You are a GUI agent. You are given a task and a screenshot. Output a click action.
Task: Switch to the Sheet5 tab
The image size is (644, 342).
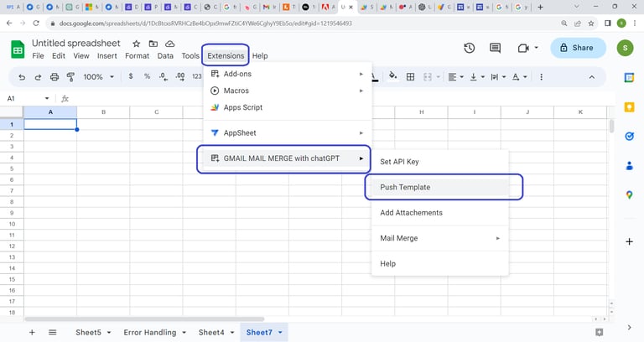(x=88, y=333)
